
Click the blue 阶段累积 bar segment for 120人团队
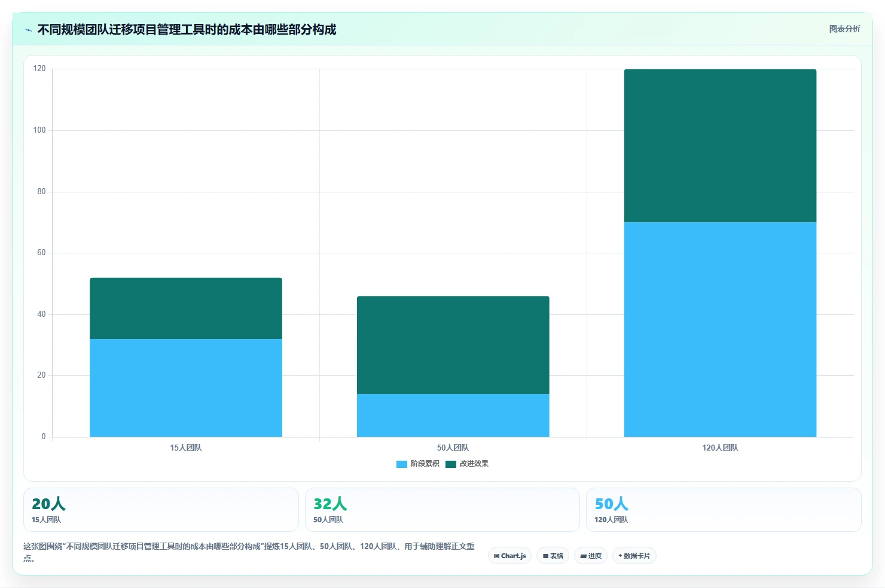pos(720,330)
